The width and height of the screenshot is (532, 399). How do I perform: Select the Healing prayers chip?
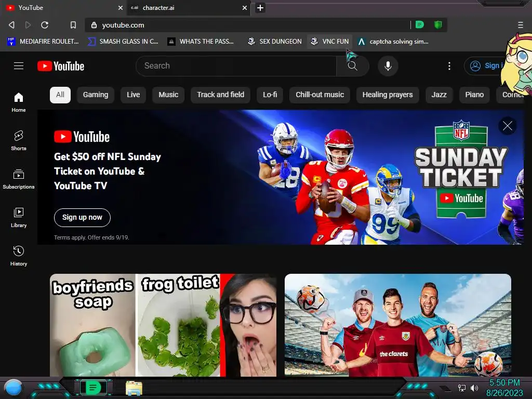point(388,95)
